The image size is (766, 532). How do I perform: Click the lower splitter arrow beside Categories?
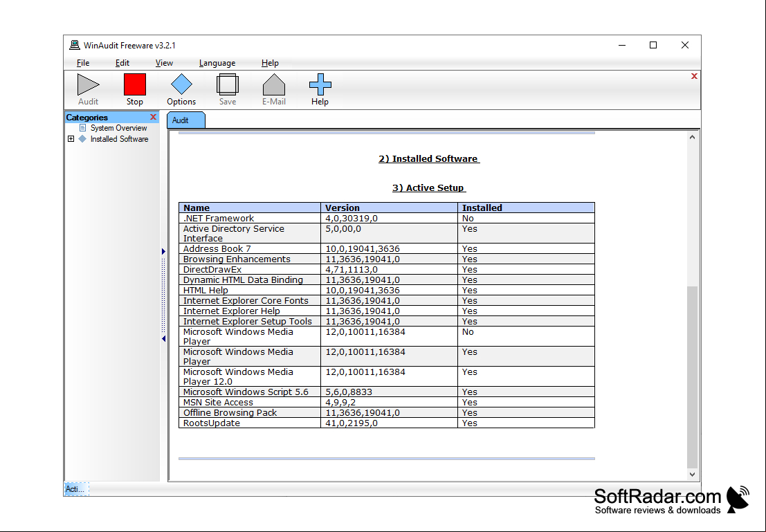pos(163,338)
